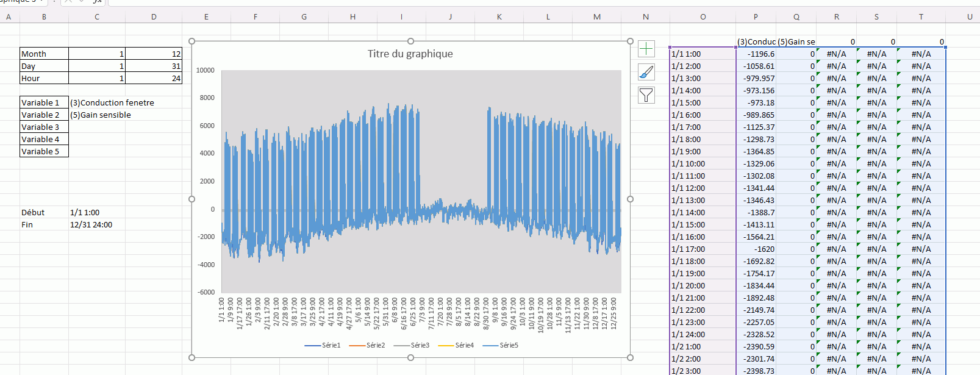980x375 pixels.
Task: Select column header P
Action: (x=756, y=17)
